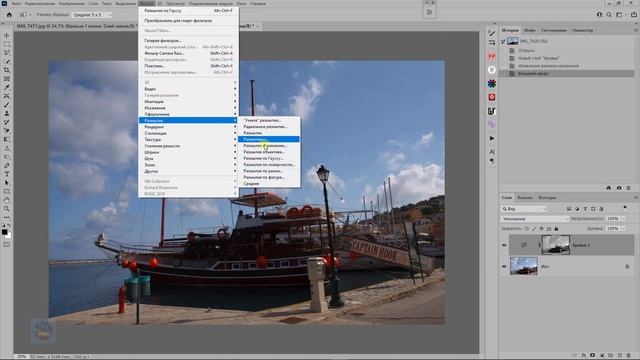Select the Gradient tool
This screenshot has width=640, height=360.
coord(7,139)
